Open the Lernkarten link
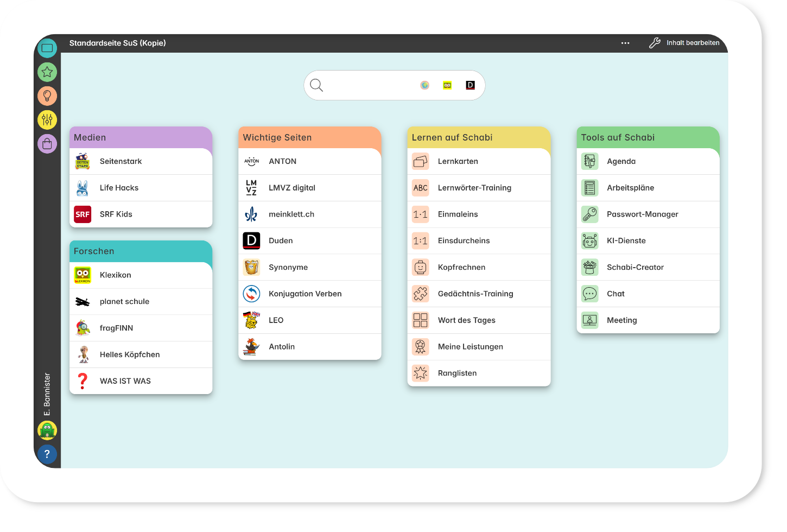Image resolution: width=787 pixels, height=532 pixels. click(x=458, y=161)
